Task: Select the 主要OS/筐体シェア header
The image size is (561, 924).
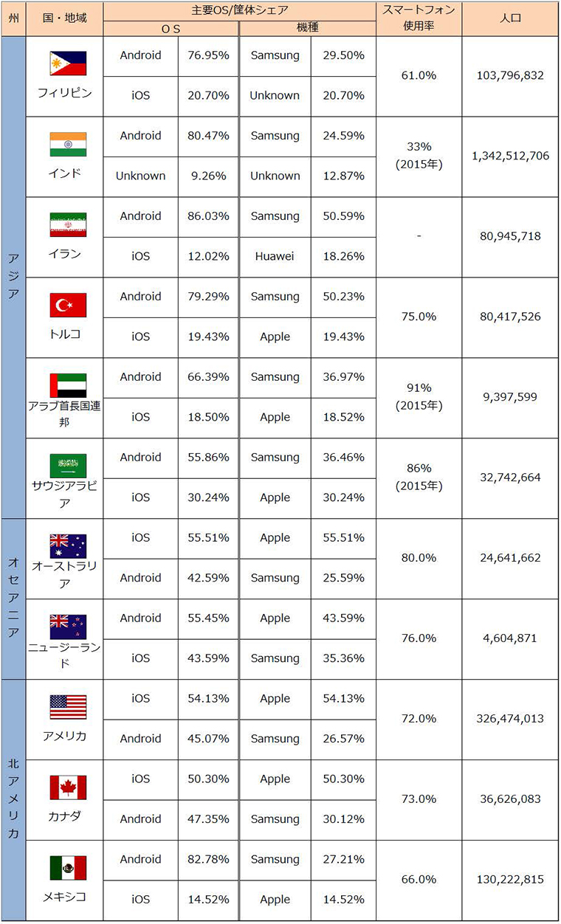Action: point(239,10)
